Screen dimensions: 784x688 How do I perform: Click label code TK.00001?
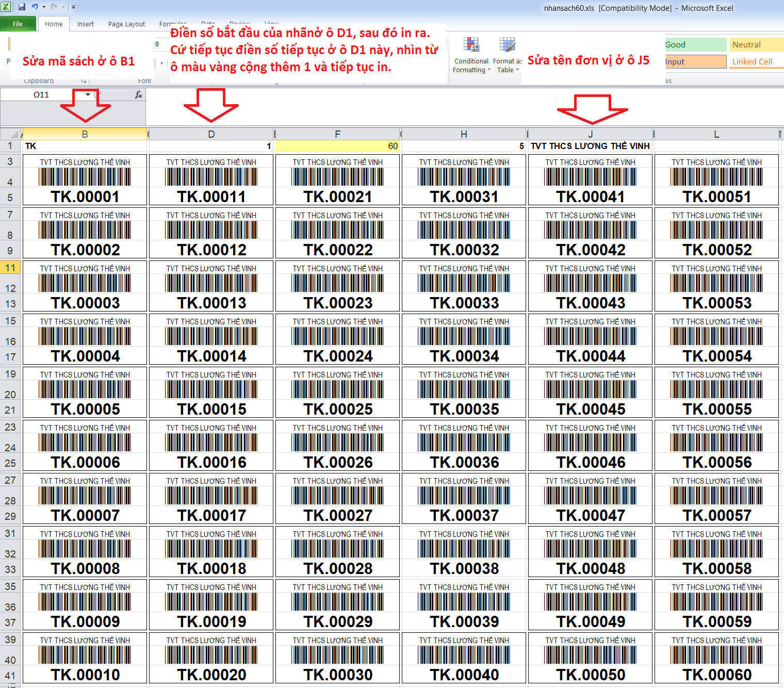click(x=85, y=196)
